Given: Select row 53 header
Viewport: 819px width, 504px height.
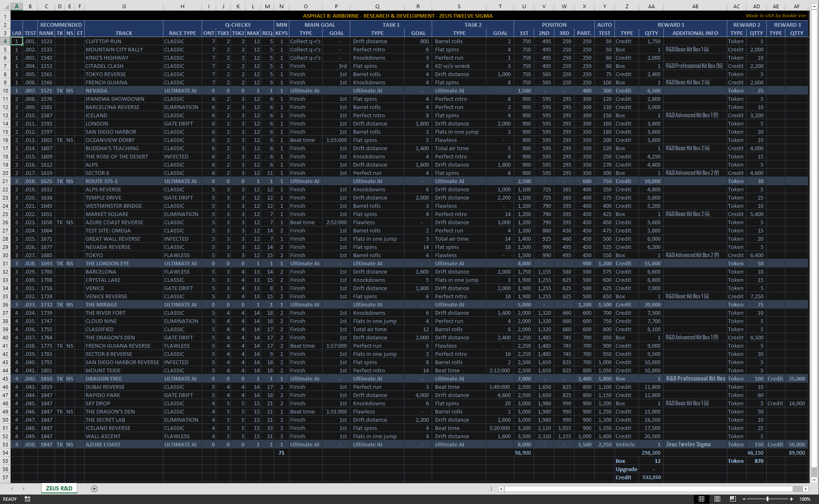Looking at the screenshot, I should click(5, 444).
